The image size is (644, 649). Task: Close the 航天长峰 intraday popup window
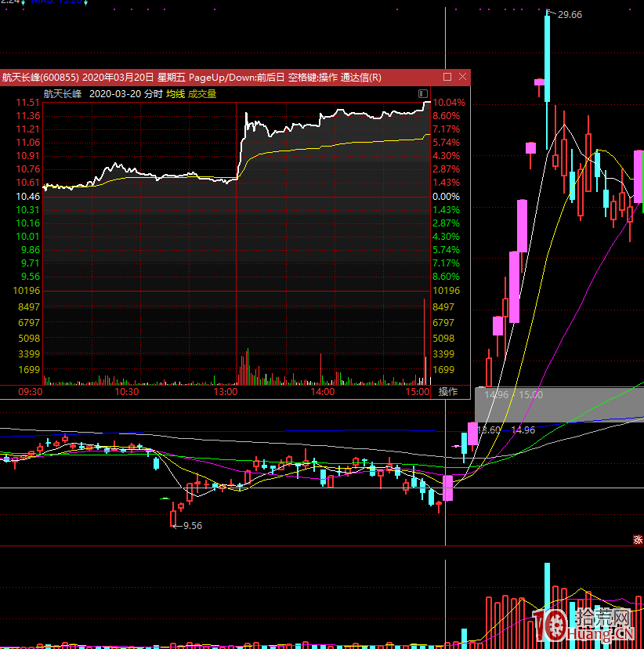click(x=462, y=77)
